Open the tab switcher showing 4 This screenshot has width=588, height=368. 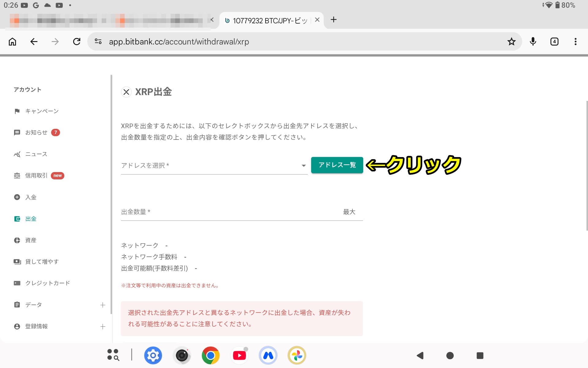coord(554,41)
